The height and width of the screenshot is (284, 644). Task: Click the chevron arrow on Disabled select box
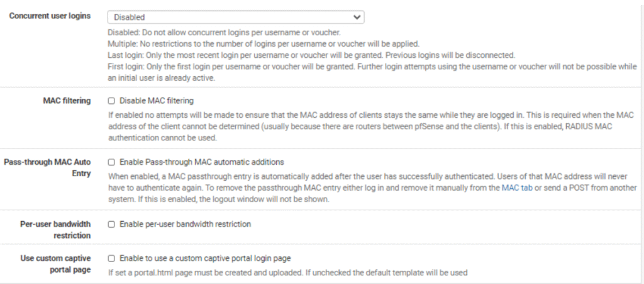pos(357,17)
